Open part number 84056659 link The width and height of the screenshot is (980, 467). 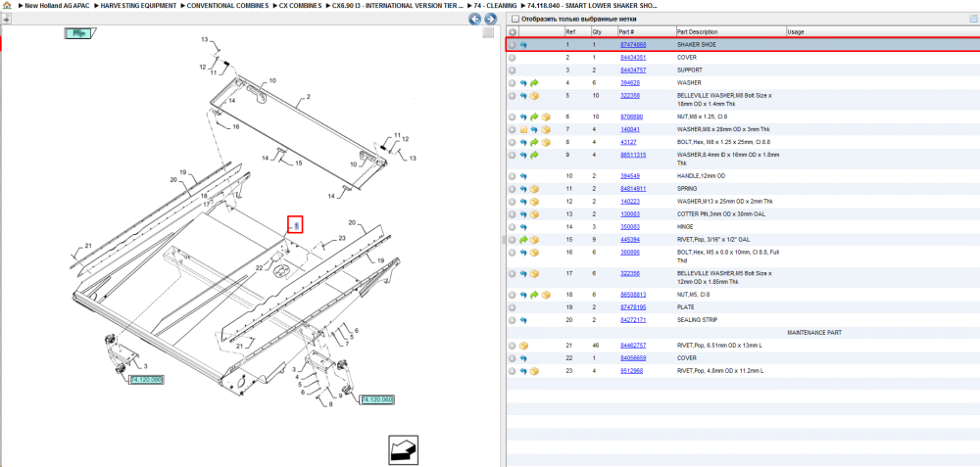point(632,358)
